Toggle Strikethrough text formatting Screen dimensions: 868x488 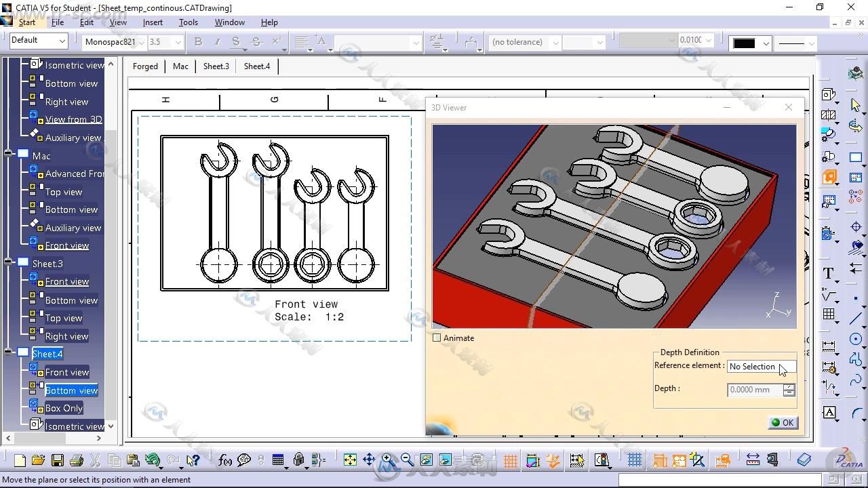tap(256, 42)
